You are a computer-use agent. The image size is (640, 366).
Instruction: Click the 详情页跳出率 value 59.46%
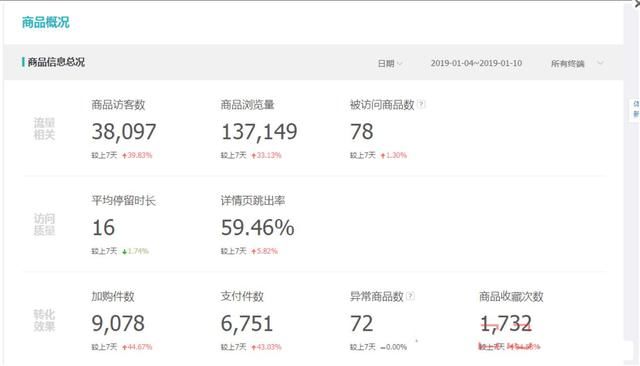pos(258,228)
